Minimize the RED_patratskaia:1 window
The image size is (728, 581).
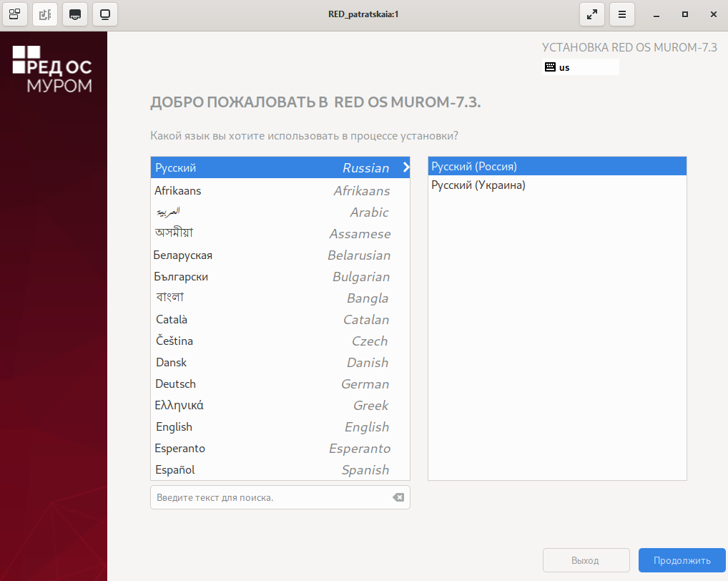[x=656, y=14]
